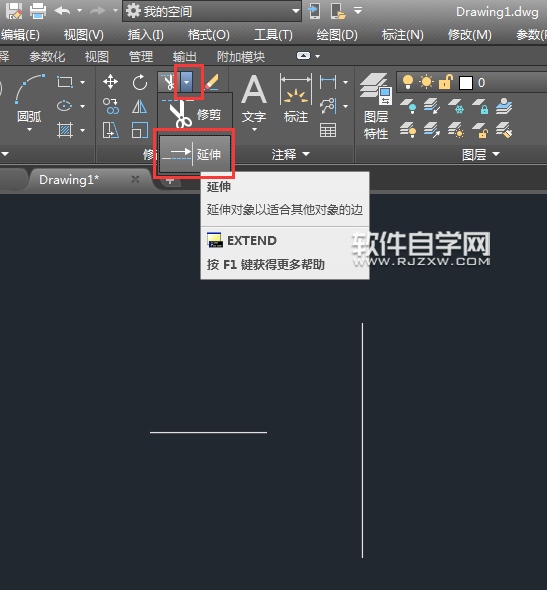547x590 pixels.
Task: Select the Move tool with four arrows
Action: click(x=110, y=82)
